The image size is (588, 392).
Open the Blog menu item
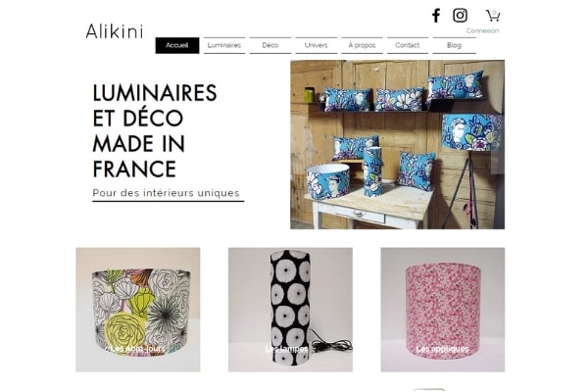(x=454, y=45)
